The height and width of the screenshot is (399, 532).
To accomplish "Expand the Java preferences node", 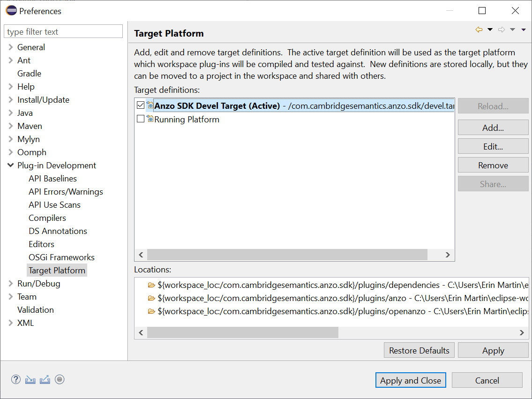I will tap(10, 113).
